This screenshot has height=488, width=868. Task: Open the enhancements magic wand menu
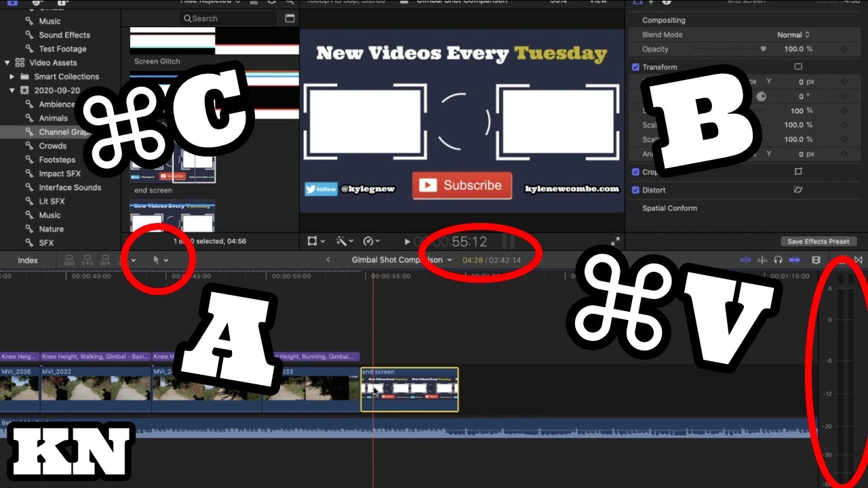[x=345, y=241]
